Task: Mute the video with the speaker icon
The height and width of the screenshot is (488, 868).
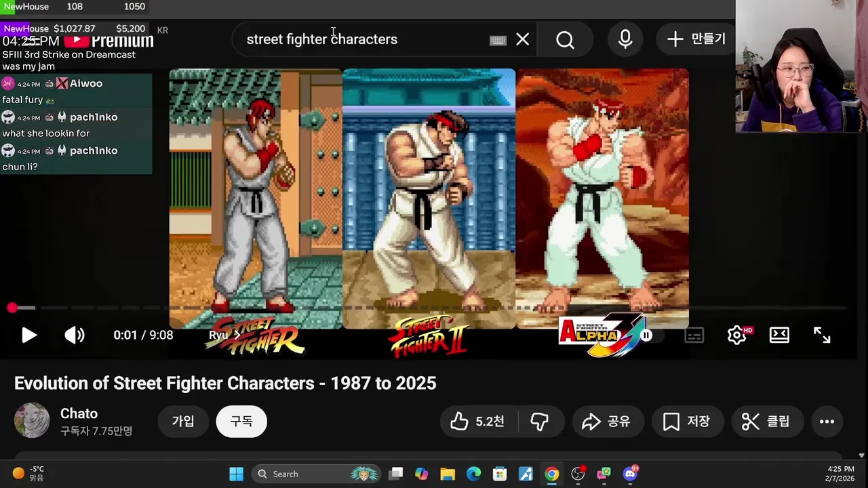Action: [75, 335]
